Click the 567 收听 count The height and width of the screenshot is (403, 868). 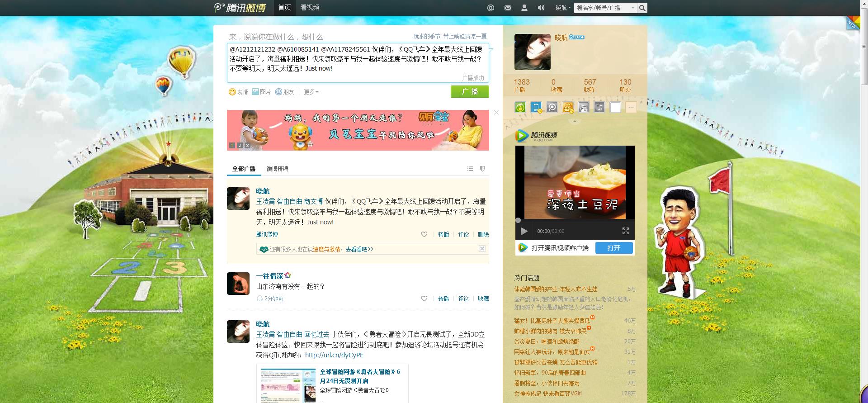pyautogui.click(x=590, y=85)
